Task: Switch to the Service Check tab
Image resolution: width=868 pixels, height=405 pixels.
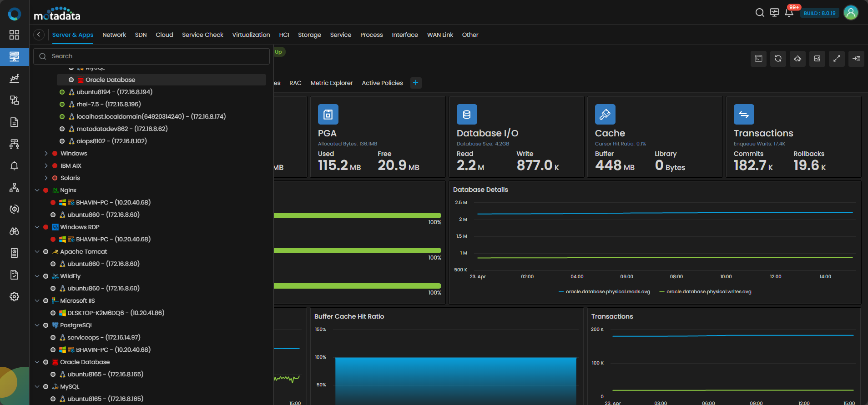Action: (202, 35)
